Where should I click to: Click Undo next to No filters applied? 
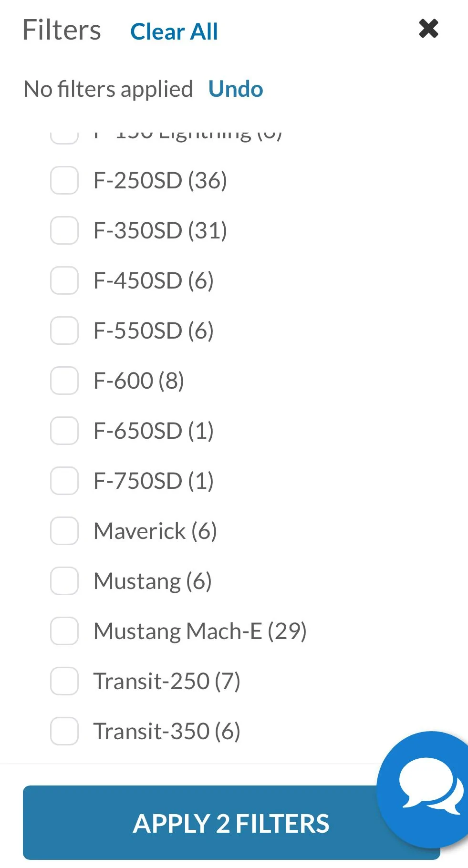(x=236, y=89)
